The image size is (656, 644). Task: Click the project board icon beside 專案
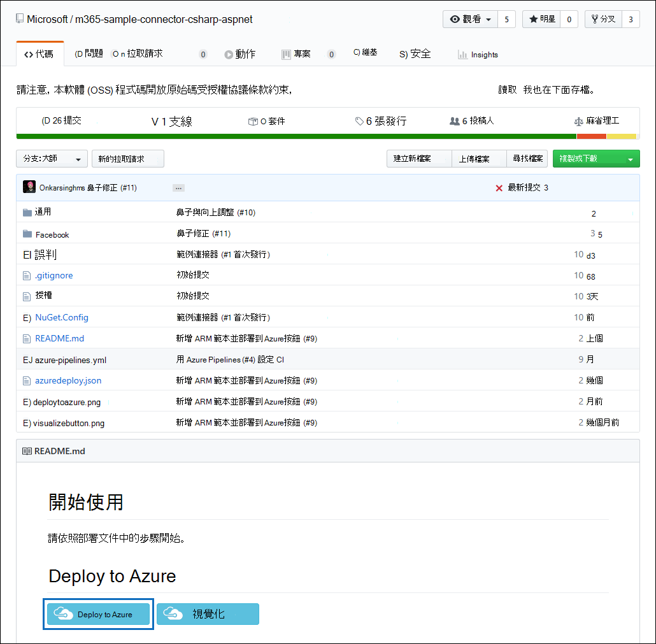(286, 54)
